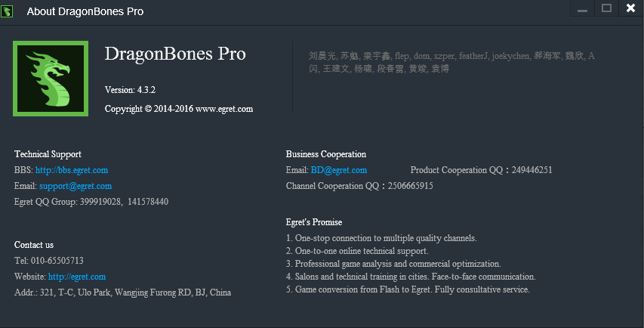Click the Copyright 2014-2016 www.egret.com line
Image resolution: width=644 pixels, height=328 pixels.
tap(179, 109)
